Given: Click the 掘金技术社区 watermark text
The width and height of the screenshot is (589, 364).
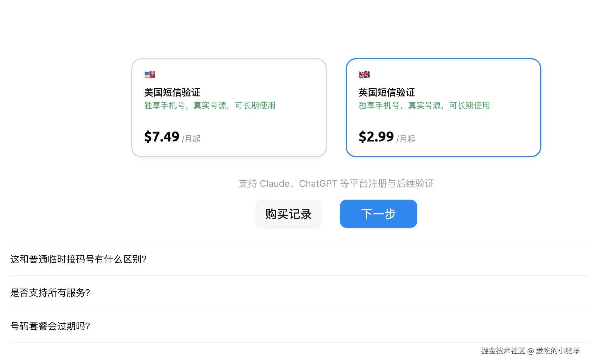Looking at the screenshot, I should [x=503, y=351].
